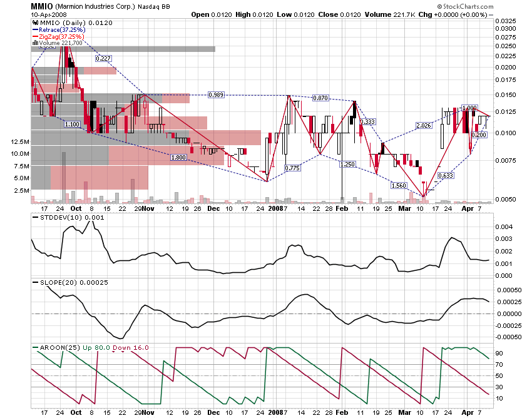Click the 0.227 retracement label
532x418 pixels.
coord(103,58)
